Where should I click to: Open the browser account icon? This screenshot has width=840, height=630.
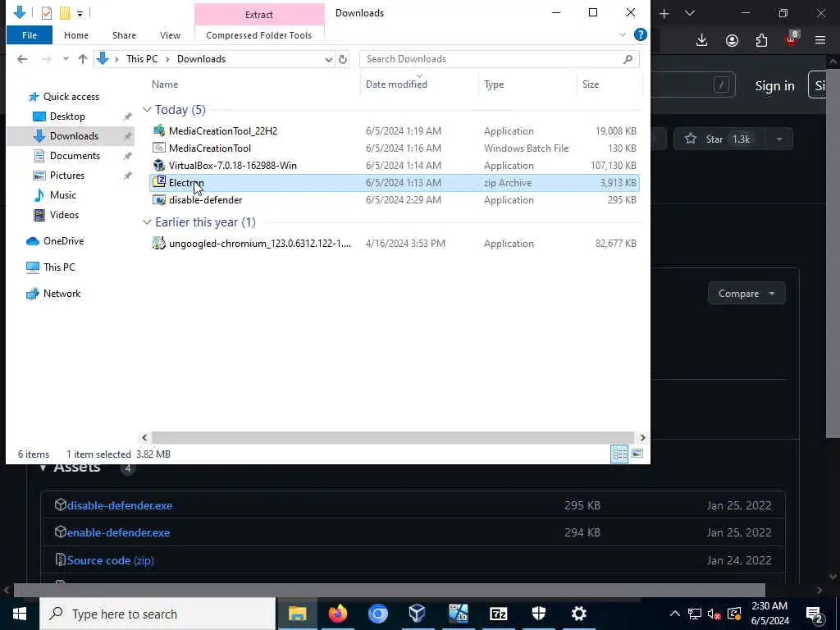click(x=732, y=40)
